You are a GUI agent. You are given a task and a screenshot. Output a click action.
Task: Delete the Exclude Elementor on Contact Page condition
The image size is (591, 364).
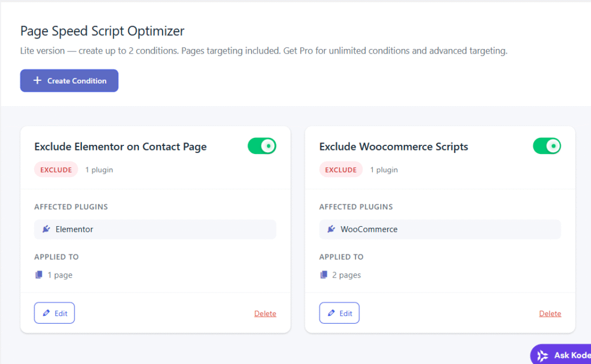pos(265,314)
